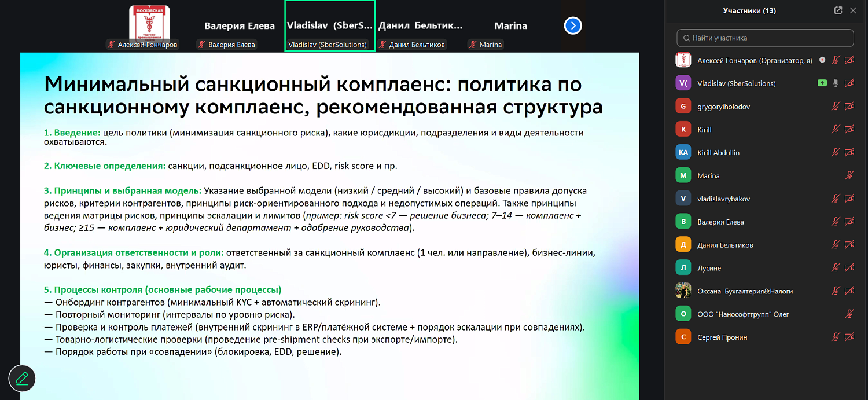Click the crossed-out microphone icon for grygoryiholodov
The width and height of the screenshot is (868, 400).
point(834,106)
